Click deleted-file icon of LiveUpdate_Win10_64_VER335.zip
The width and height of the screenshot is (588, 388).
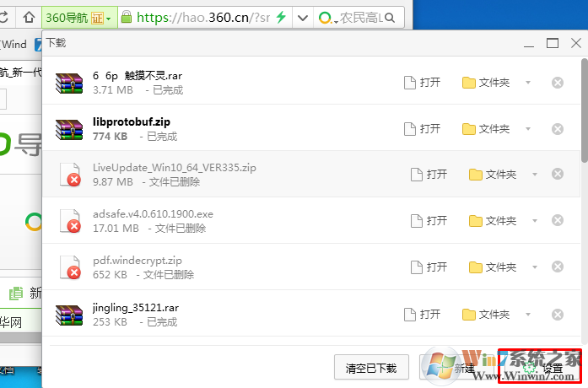tap(71, 175)
